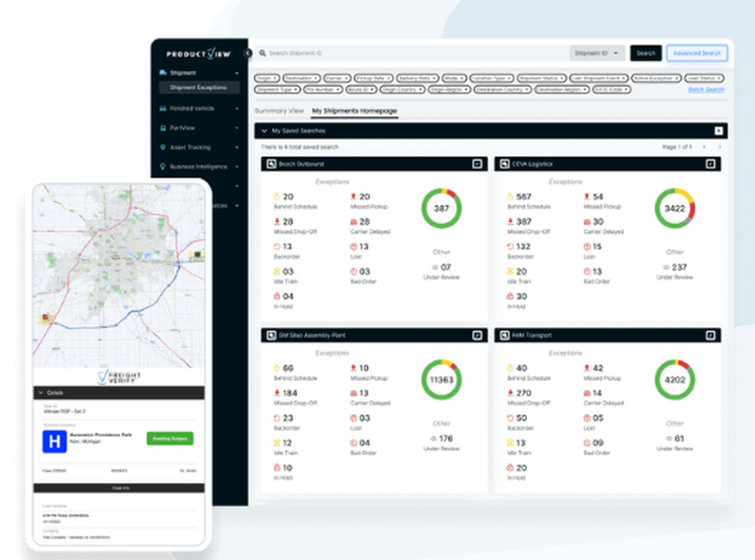Click In Hold icon in PAM Transport
755x560 pixels.
[510, 468]
